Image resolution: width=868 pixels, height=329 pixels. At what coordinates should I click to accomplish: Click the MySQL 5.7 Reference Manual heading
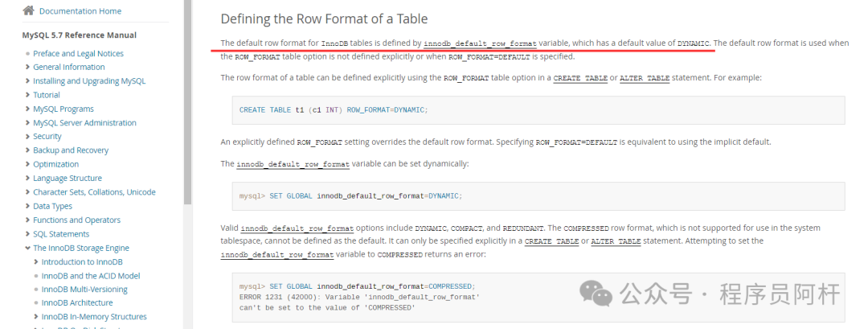(x=79, y=35)
